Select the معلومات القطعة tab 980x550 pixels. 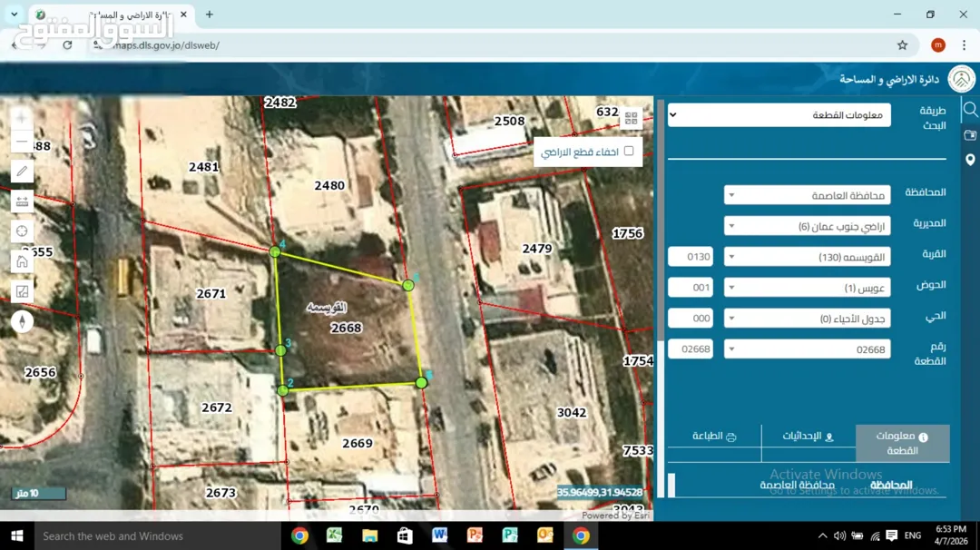tap(903, 443)
